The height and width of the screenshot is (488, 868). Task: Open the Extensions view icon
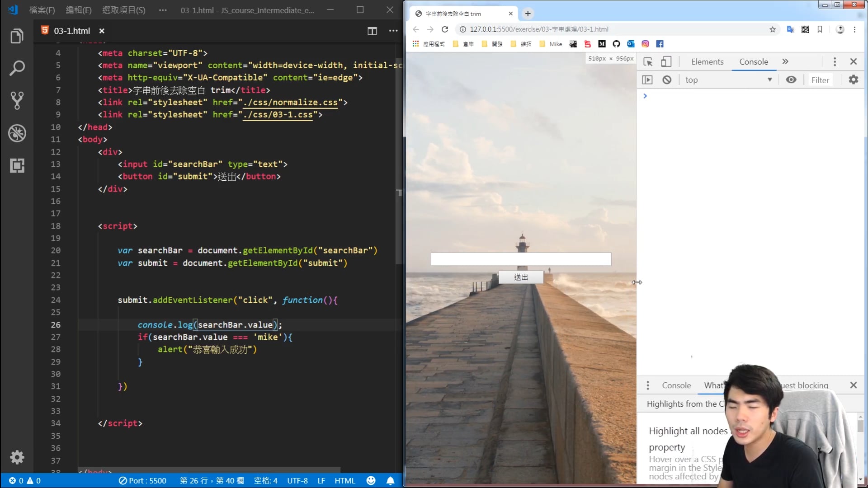[x=17, y=166]
